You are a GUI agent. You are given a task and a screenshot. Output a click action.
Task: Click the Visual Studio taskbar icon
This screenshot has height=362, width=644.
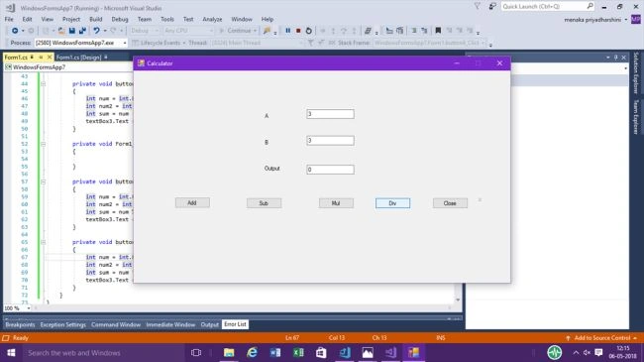[390, 352]
